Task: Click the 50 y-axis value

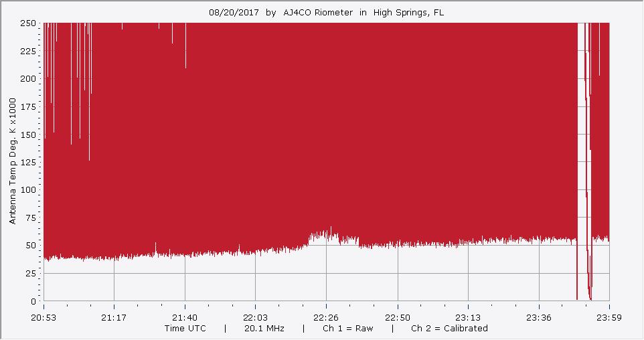Action: coord(31,246)
